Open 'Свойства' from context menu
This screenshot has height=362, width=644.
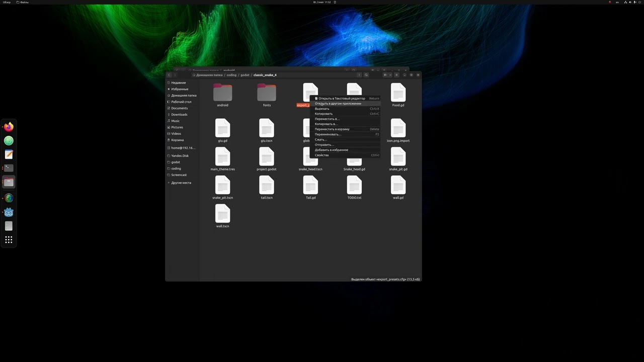pos(345,155)
